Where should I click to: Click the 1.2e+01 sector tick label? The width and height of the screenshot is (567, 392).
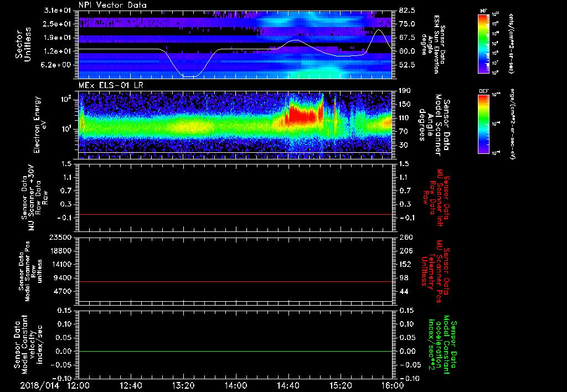coord(59,51)
